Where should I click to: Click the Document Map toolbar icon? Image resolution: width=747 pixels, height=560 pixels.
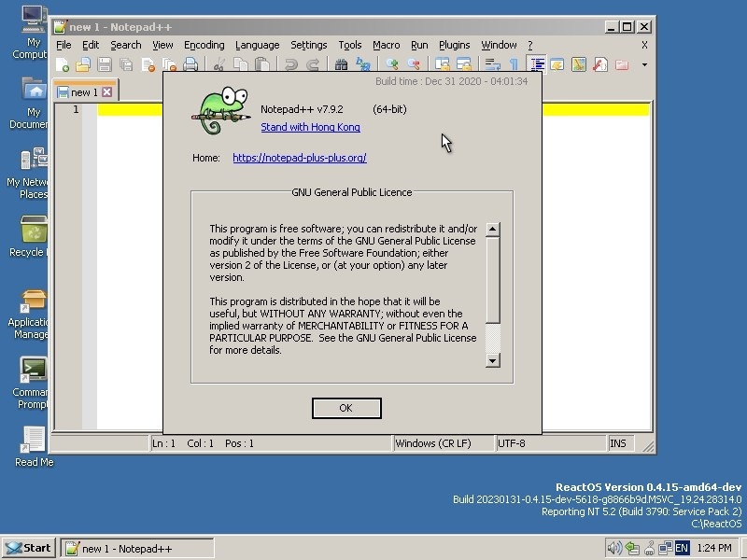(578, 64)
